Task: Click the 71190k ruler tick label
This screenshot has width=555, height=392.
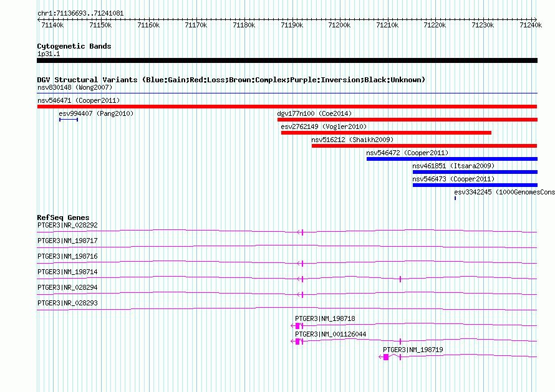Action: pos(292,25)
